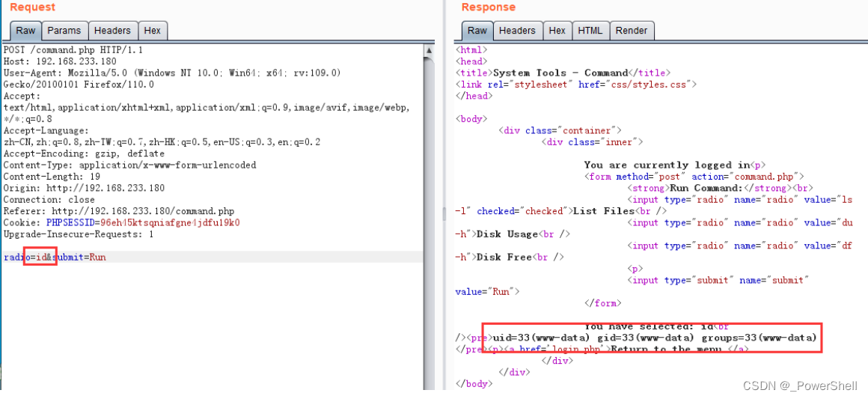Open the Response Headers tab
Screen dimensions: 868x399
tap(517, 31)
